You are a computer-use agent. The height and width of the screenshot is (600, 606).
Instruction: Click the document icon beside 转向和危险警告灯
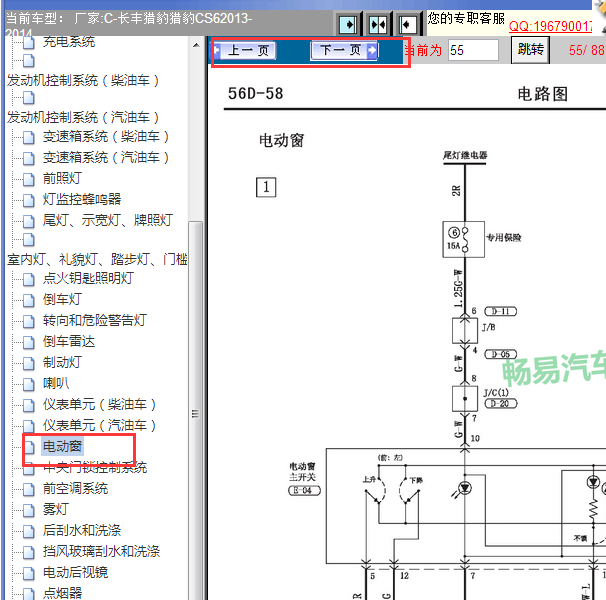(29, 321)
